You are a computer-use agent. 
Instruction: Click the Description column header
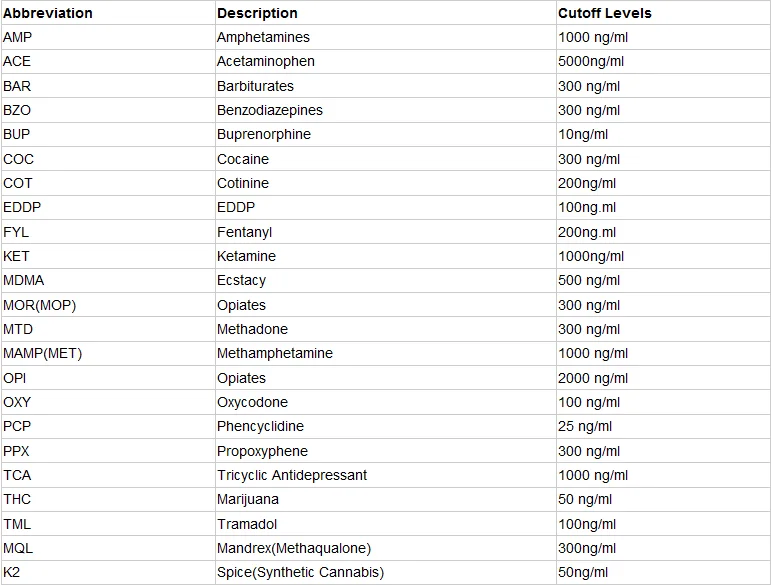(x=257, y=13)
